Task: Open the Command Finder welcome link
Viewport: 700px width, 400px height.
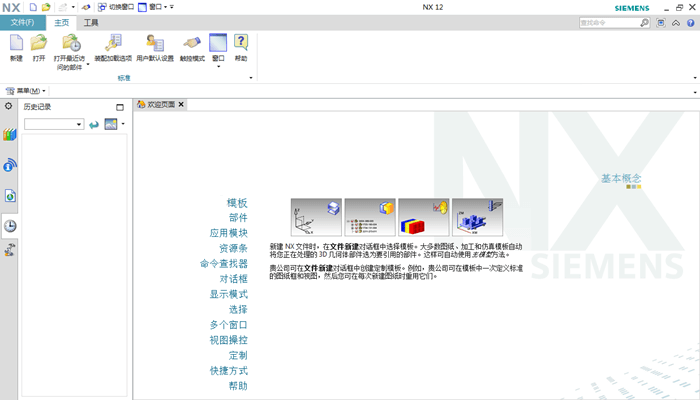Action: click(x=224, y=263)
